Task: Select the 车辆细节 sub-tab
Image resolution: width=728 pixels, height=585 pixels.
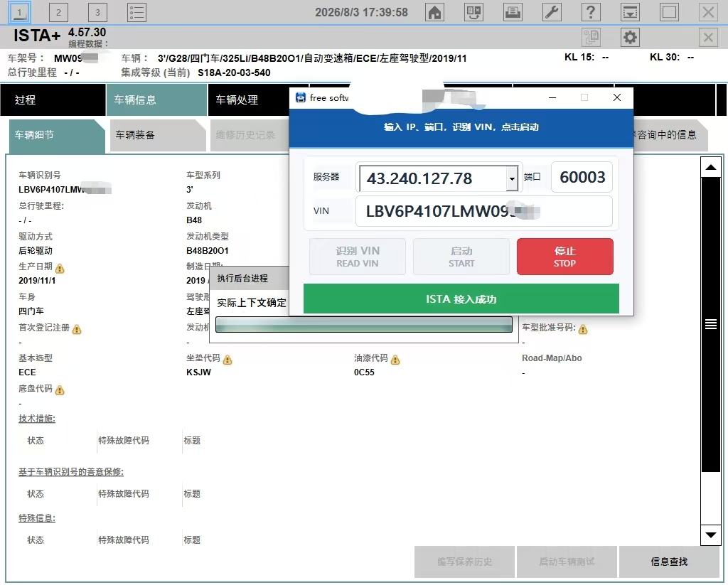Action: [57, 136]
